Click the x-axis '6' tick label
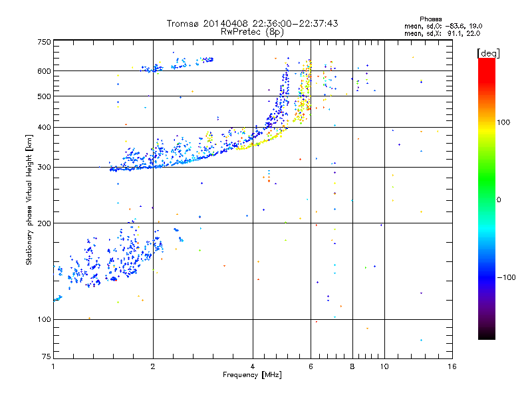Image resolution: width=532 pixels, height=399 pixels. pos(311,366)
